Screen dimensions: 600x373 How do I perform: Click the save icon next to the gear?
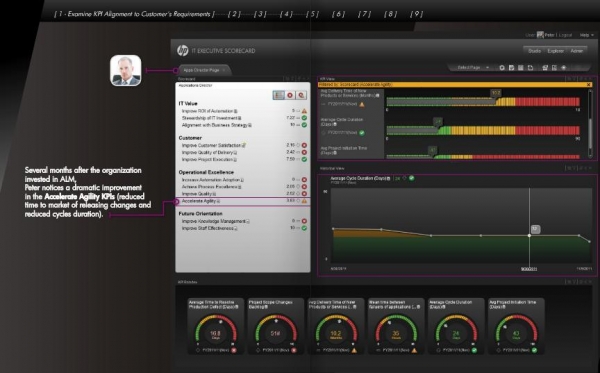[x=511, y=68]
